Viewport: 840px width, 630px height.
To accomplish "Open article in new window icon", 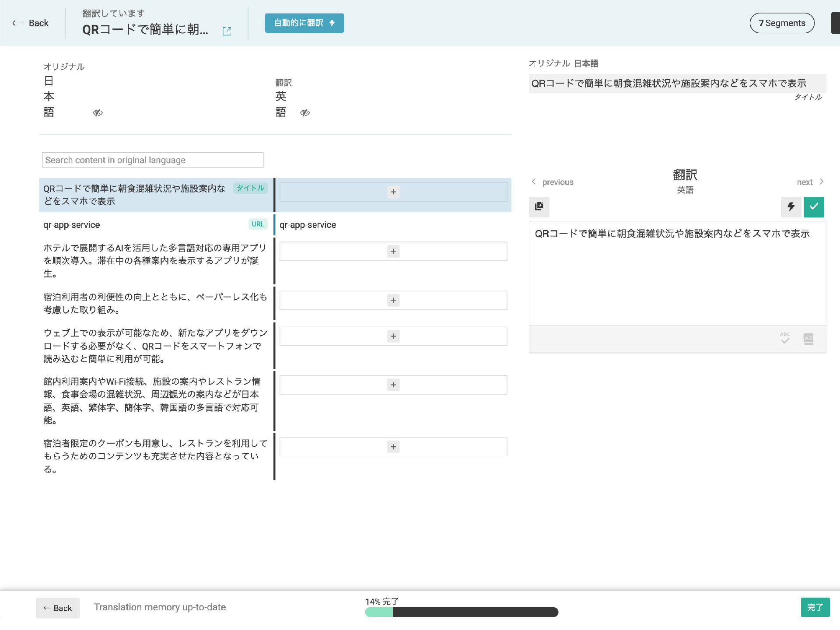I will [x=227, y=31].
